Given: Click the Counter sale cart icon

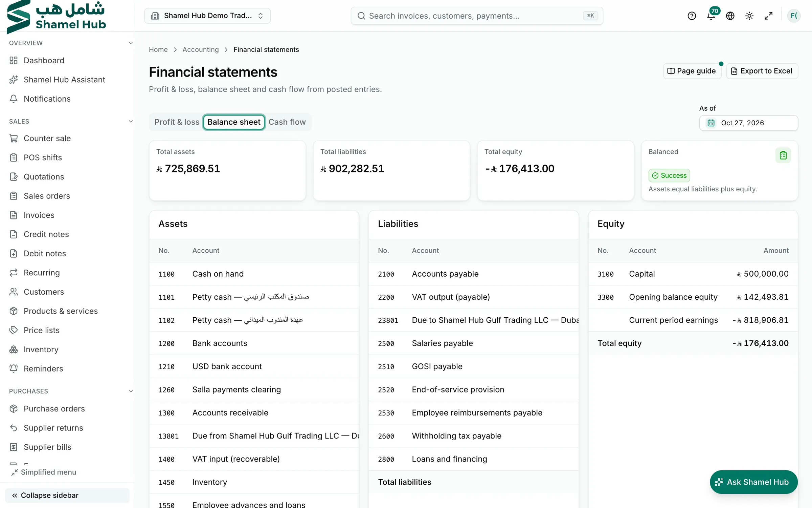Looking at the screenshot, I should [x=14, y=138].
